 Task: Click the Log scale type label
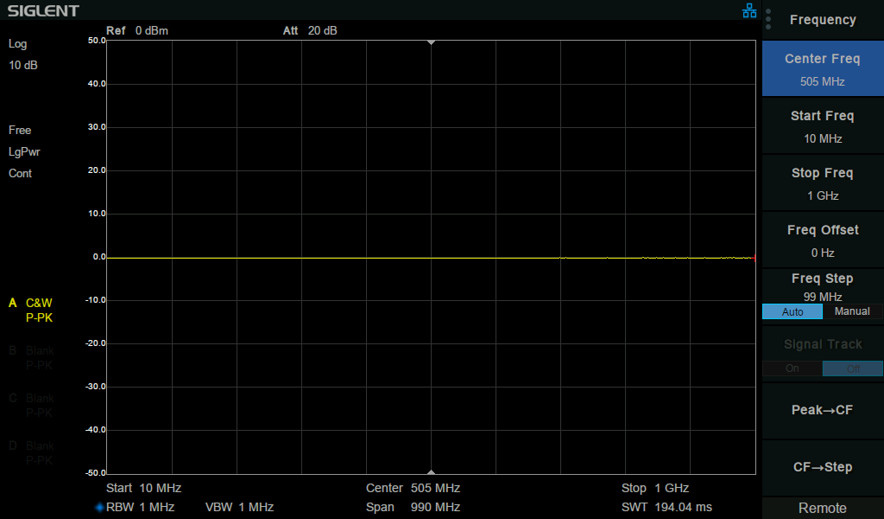coord(17,44)
